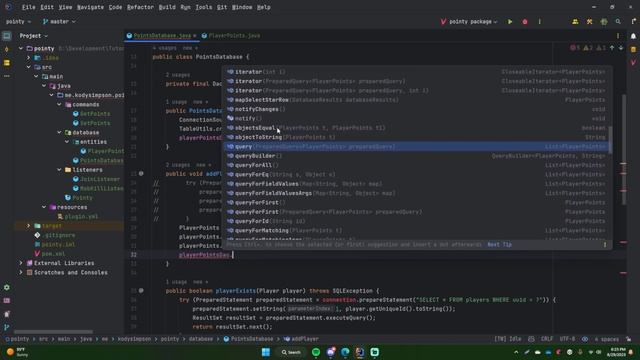
Task: Open the Build menu
Action: click(167, 7)
